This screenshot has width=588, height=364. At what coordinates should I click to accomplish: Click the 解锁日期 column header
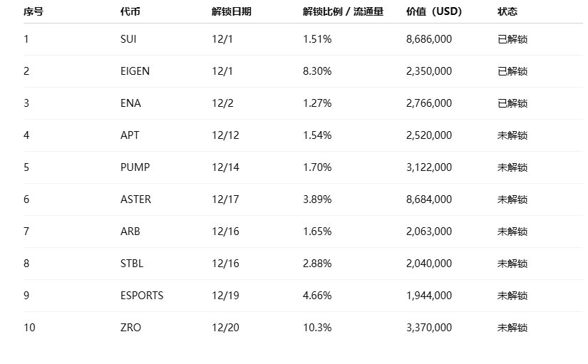tap(231, 11)
